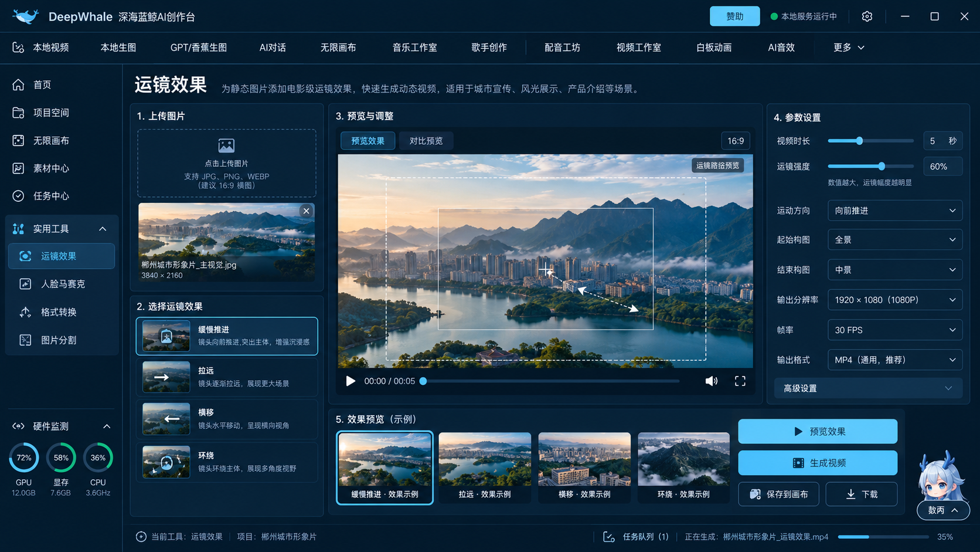Select the 横移 camera effect

coord(227,419)
